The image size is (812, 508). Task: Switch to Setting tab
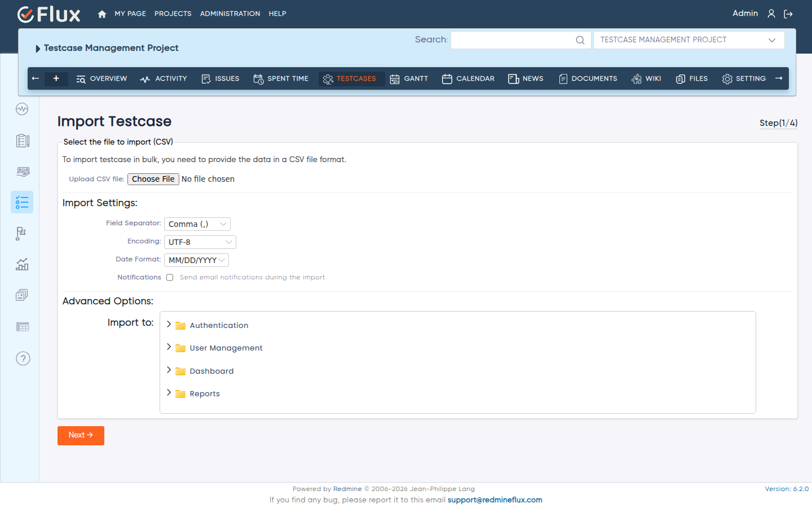tap(744, 79)
